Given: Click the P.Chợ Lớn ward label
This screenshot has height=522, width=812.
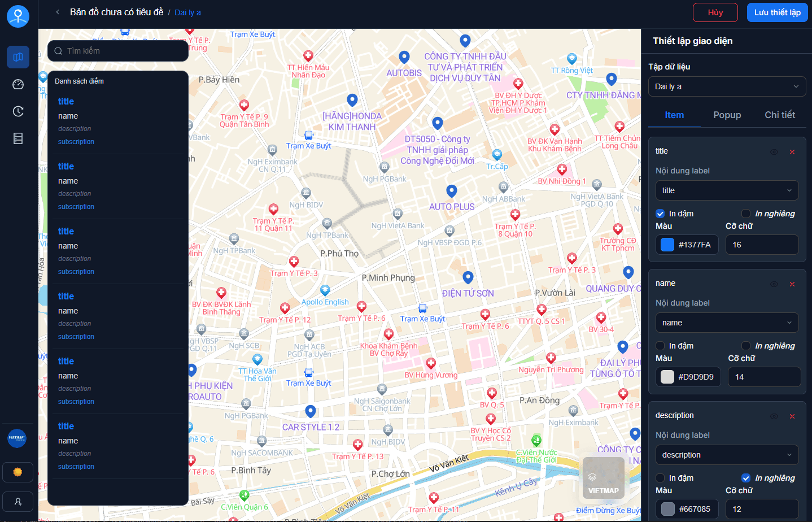Looking at the screenshot, I should (391, 473).
